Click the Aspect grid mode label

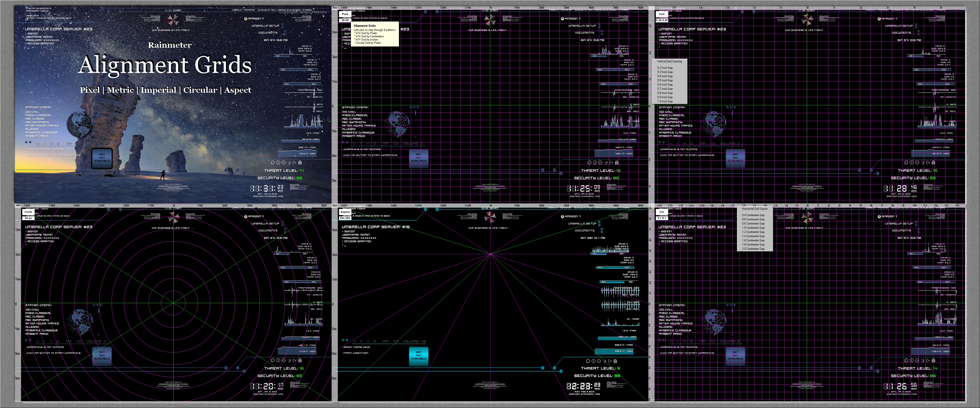click(345, 212)
